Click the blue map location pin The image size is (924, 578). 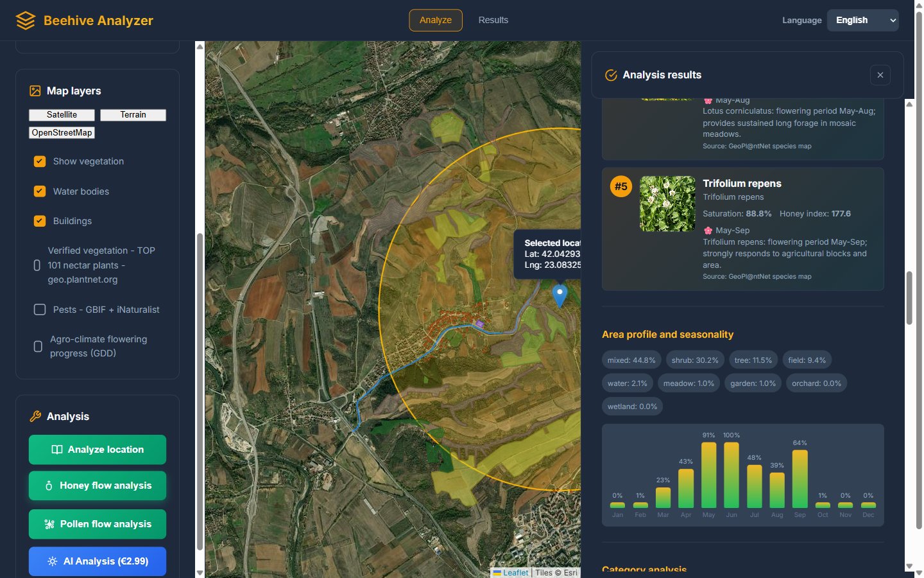click(x=560, y=296)
